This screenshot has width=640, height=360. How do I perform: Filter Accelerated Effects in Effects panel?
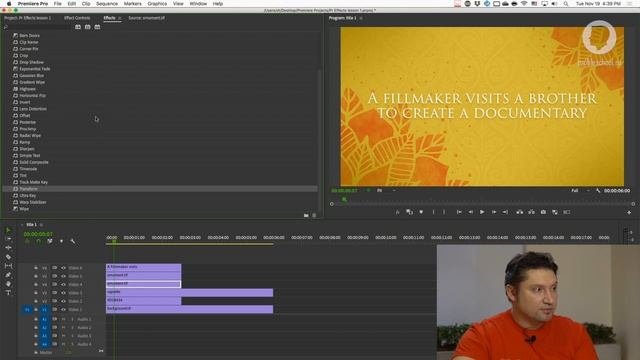(x=78, y=27)
